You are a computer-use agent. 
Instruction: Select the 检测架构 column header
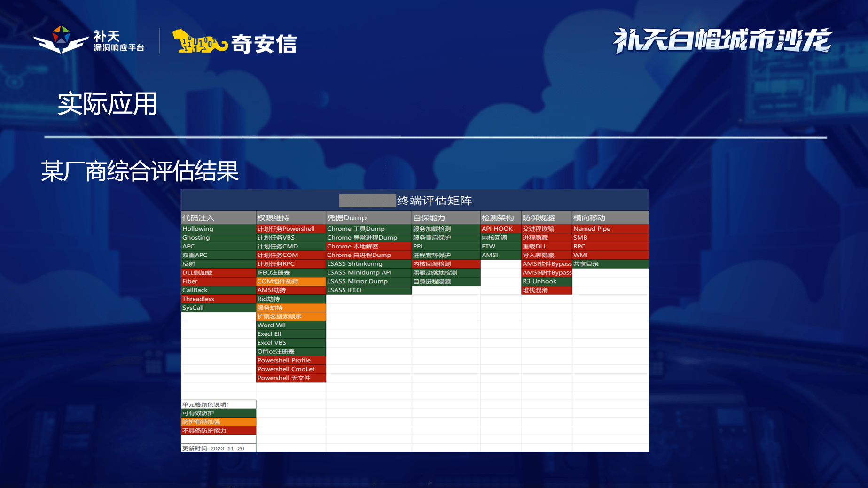click(501, 218)
